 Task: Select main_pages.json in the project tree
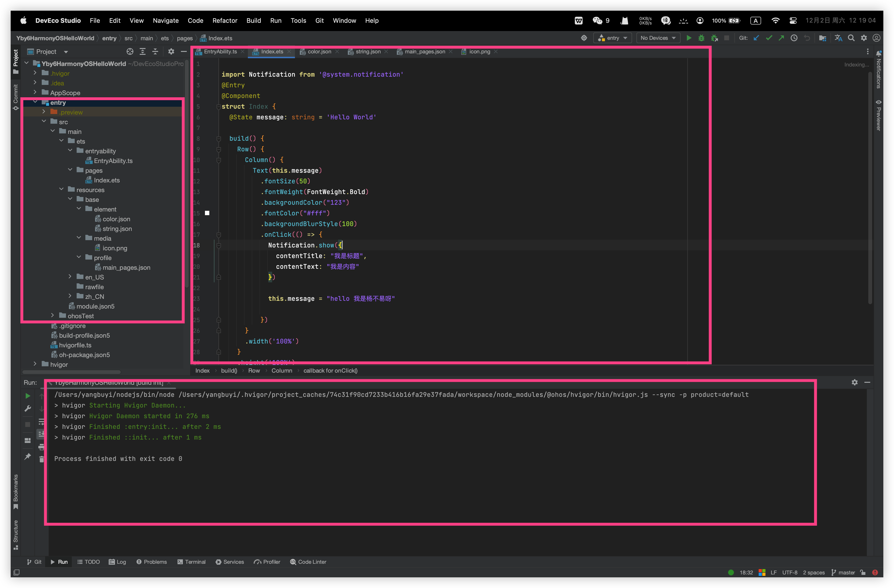coord(126,268)
